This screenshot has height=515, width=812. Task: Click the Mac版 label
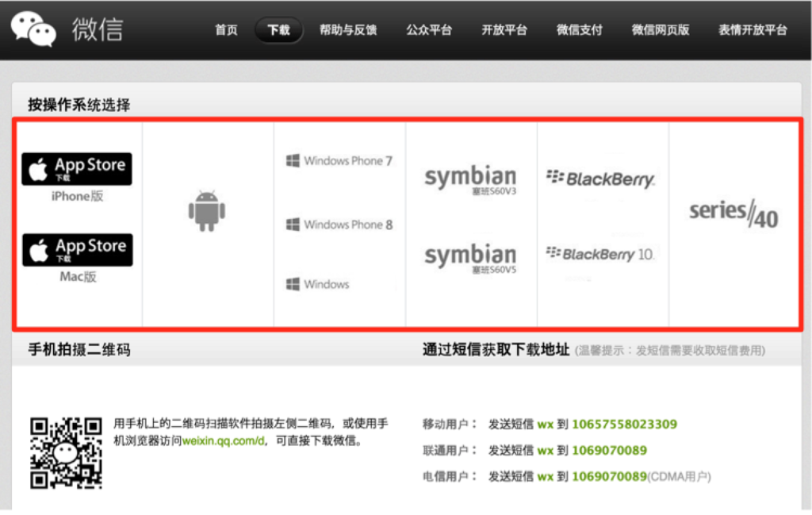(78, 277)
